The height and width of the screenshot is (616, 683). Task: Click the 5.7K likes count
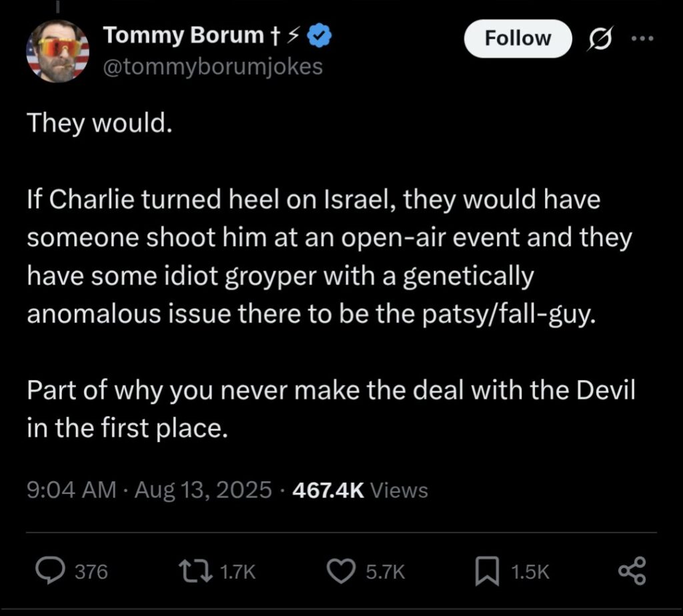tap(386, 572)
